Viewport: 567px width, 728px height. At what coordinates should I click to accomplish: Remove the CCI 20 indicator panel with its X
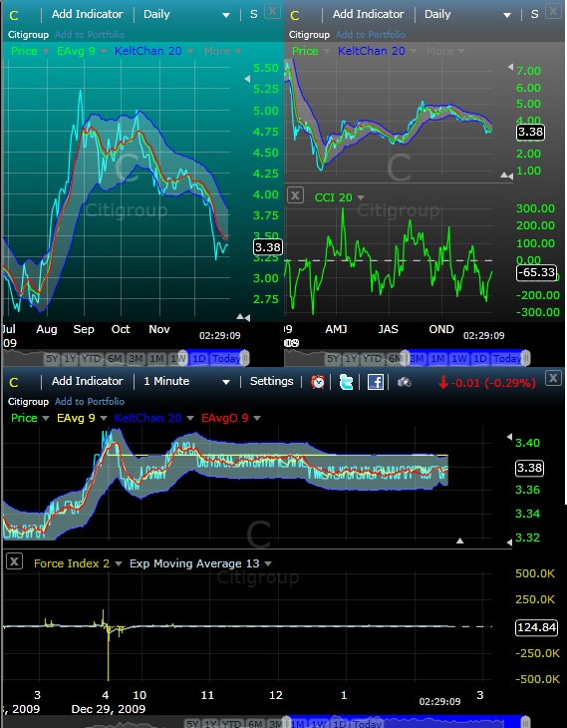click(x=295, y=195)
